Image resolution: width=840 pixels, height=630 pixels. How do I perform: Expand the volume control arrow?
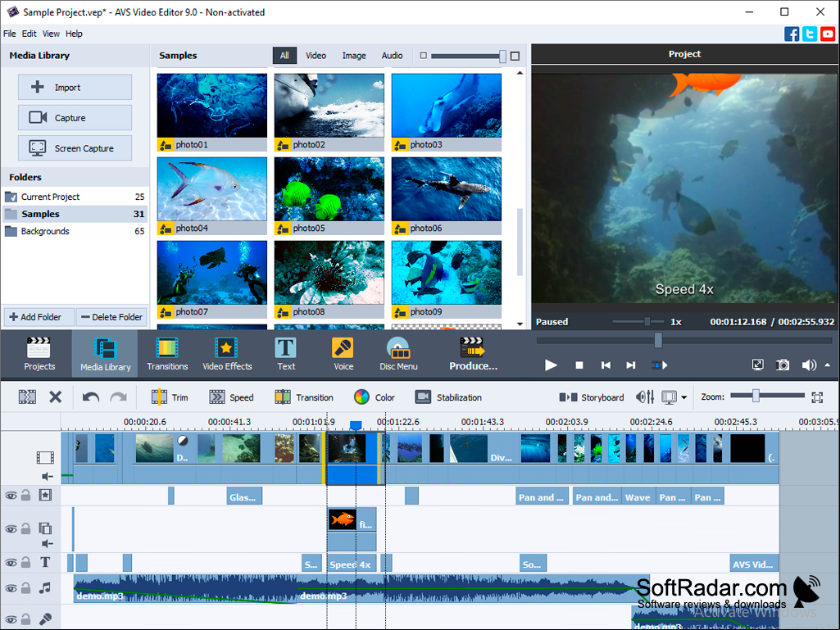tap(828, 365)
